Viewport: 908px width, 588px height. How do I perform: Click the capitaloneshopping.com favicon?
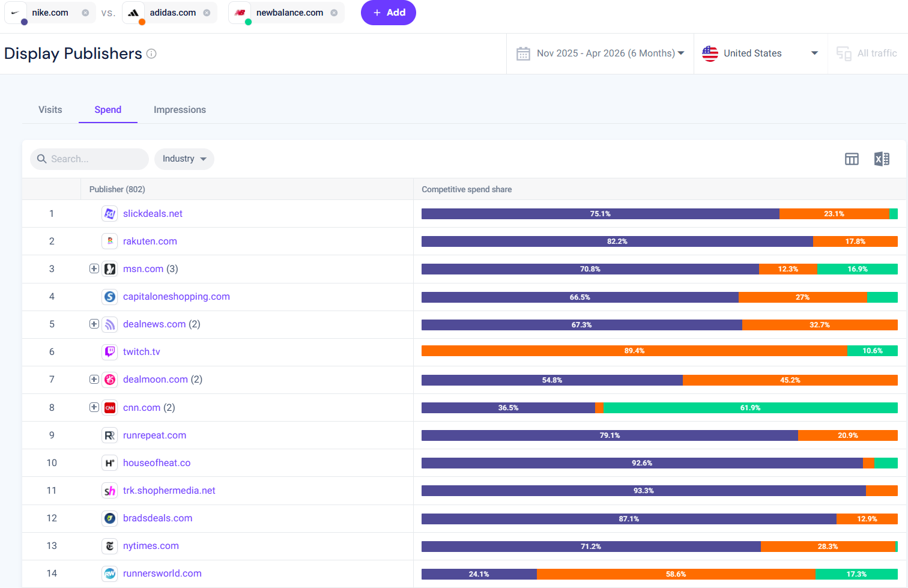pos(110,297)
